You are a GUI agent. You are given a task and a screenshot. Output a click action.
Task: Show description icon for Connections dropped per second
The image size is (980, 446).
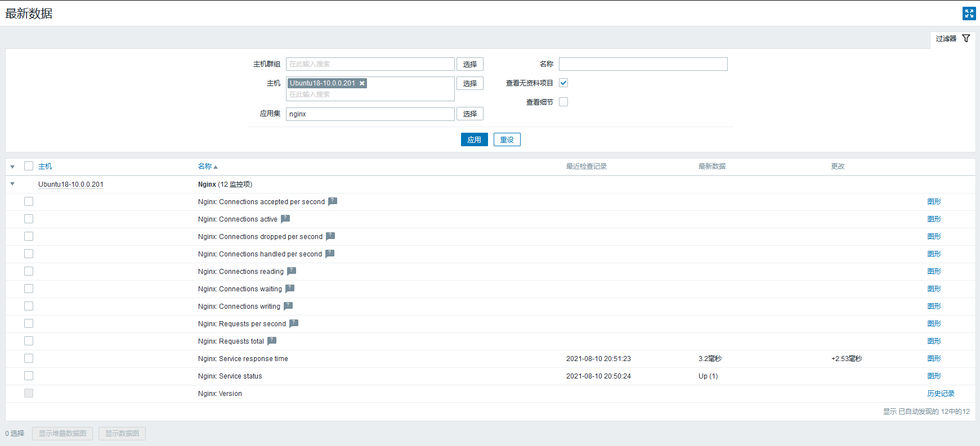[x=330, y=236]
